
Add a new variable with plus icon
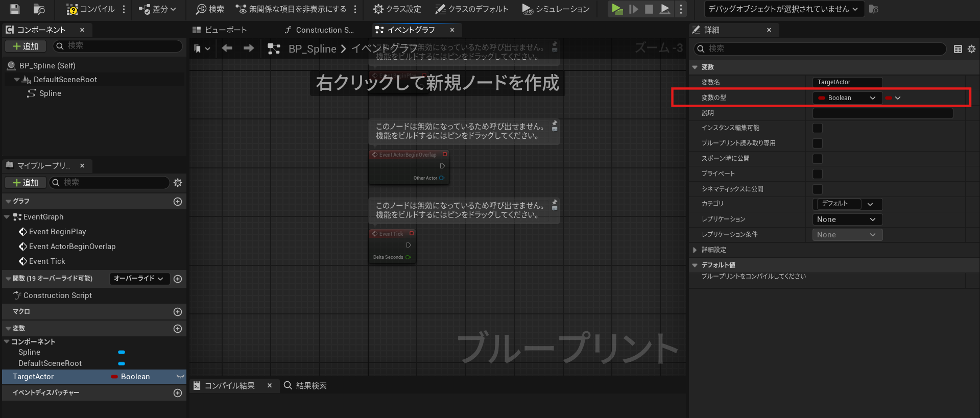(x=178, y=329)
